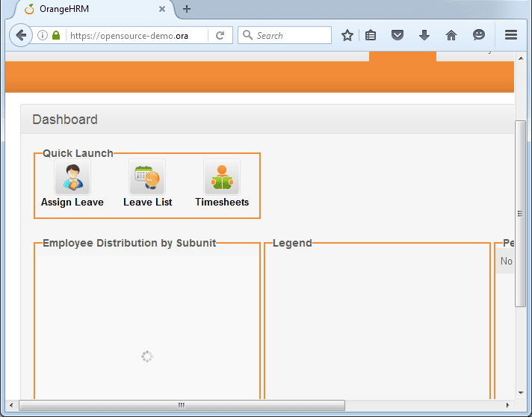The height and width of the screenshot is (417, 532).
Task: Click the Leave List text label
Action: click(x=148, y=203)
